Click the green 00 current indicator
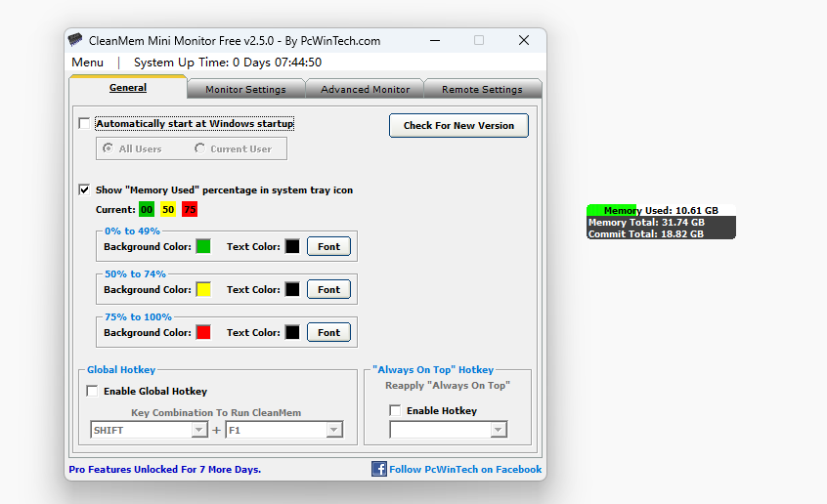Viewport: 827px width, 504px height. tap(147, 210)
